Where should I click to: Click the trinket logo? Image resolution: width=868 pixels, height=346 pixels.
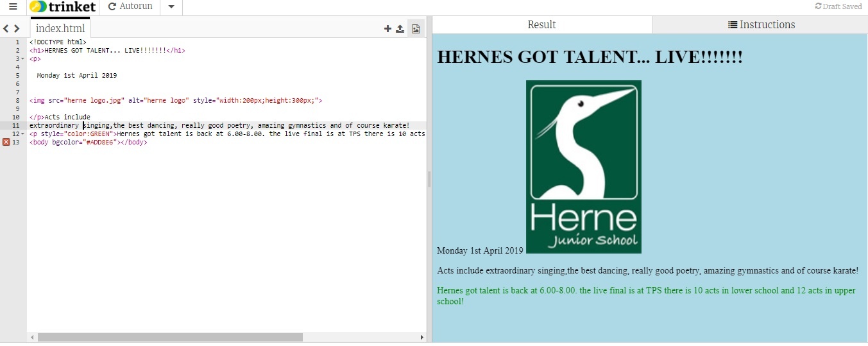63,7
